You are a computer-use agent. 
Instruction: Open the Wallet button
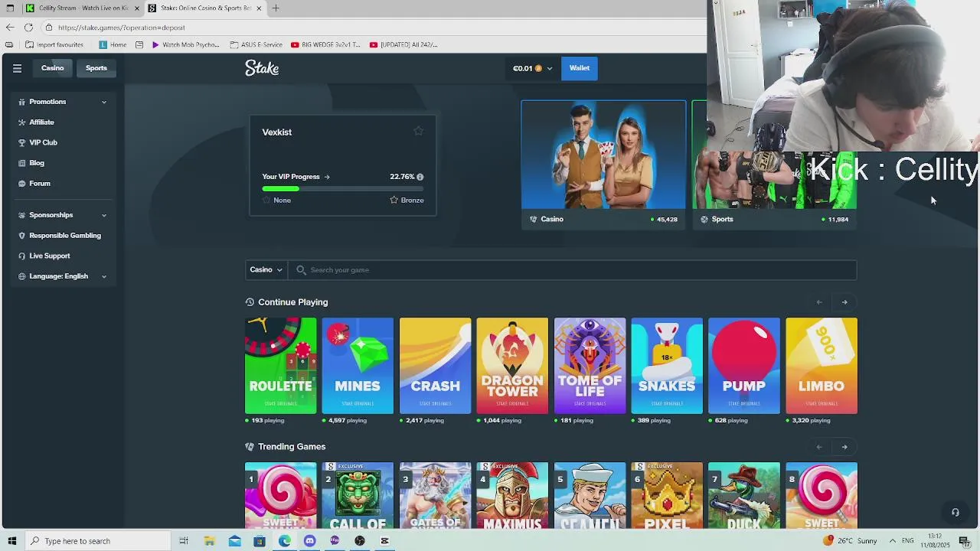[x=580, y=68]
